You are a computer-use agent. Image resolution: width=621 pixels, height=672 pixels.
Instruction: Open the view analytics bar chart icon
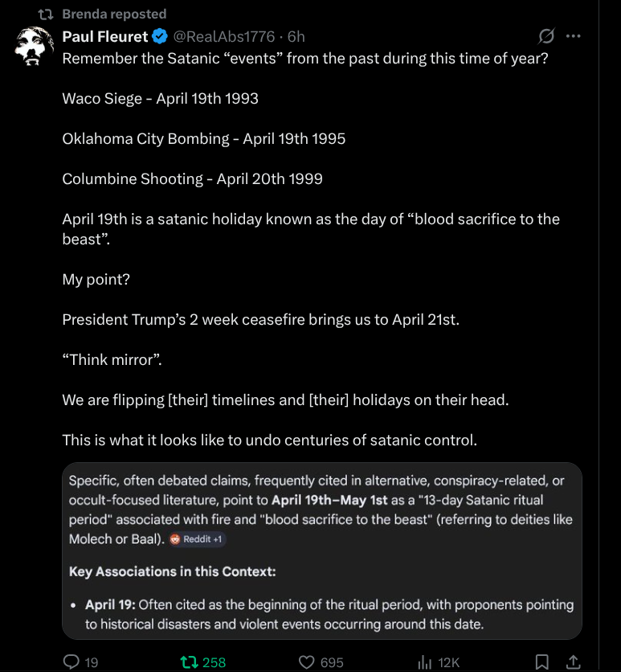[x=426, y=662]
